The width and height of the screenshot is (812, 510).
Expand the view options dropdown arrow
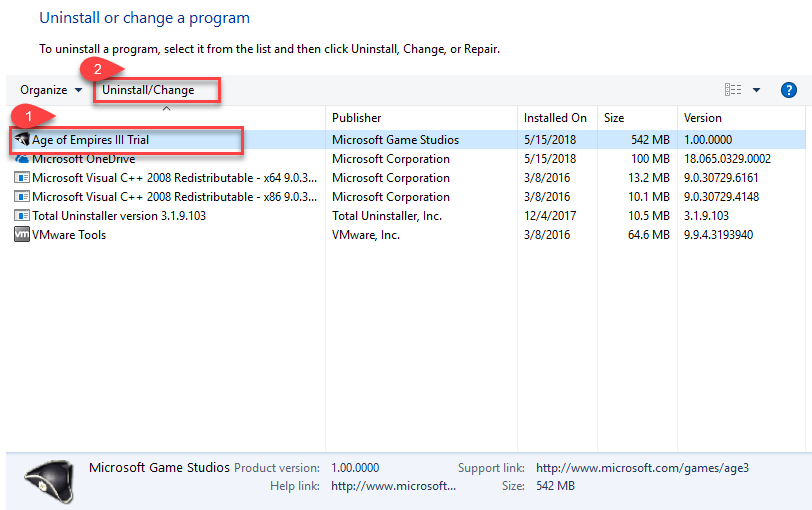(x=756, y=90)
